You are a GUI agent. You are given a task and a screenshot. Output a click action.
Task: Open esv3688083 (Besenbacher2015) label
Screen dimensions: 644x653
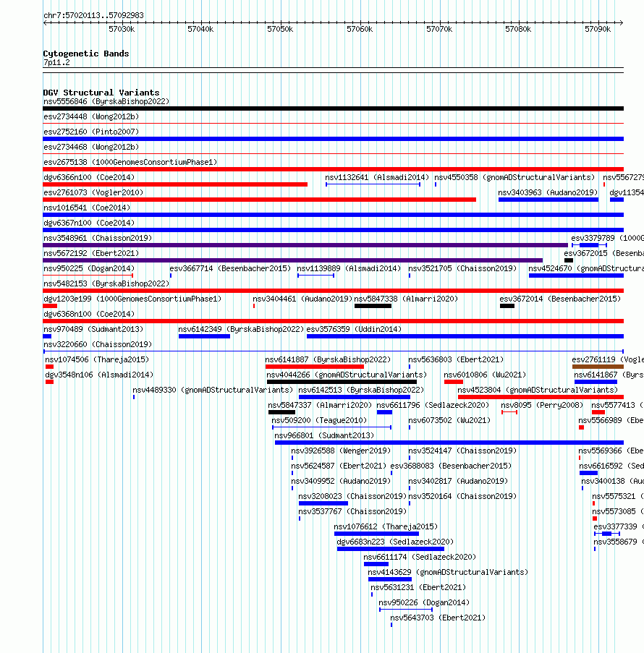click(x=451, y=466)
